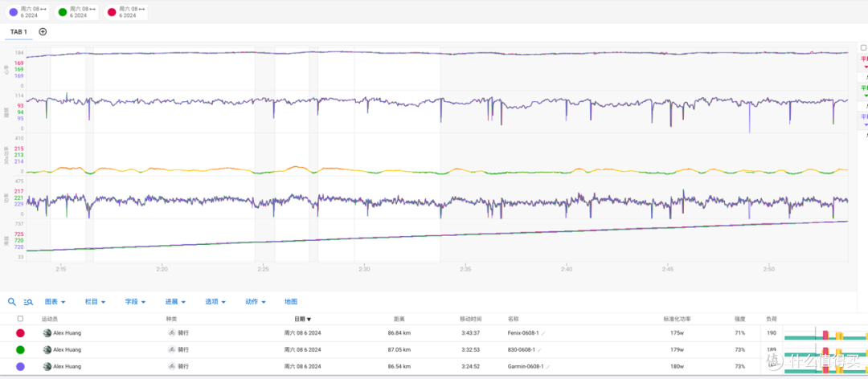Click the purple activity chip at top

[x=28, y=12]
